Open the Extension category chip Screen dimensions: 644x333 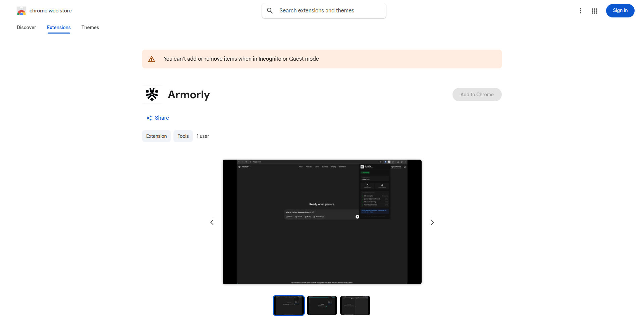click(156, 136)
